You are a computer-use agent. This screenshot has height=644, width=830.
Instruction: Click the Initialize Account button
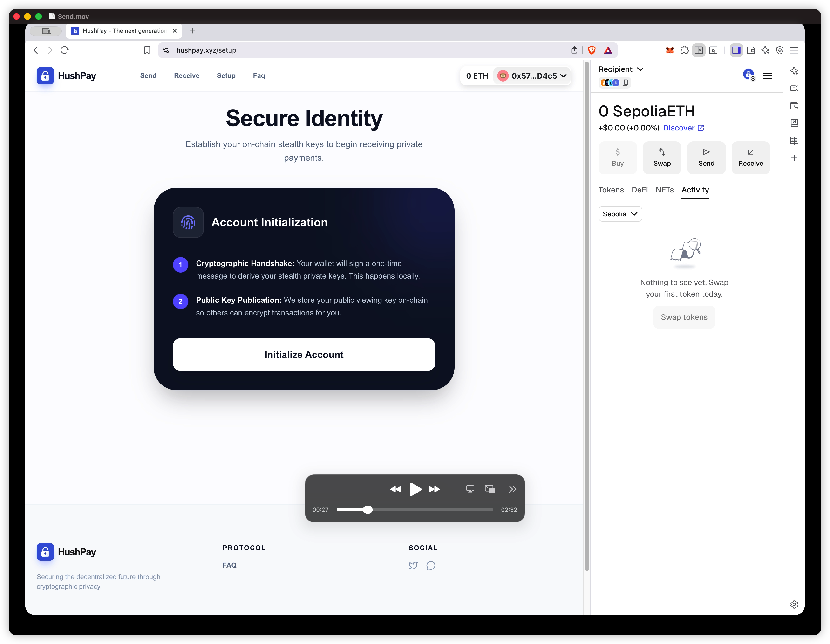[x=304, y=354]
